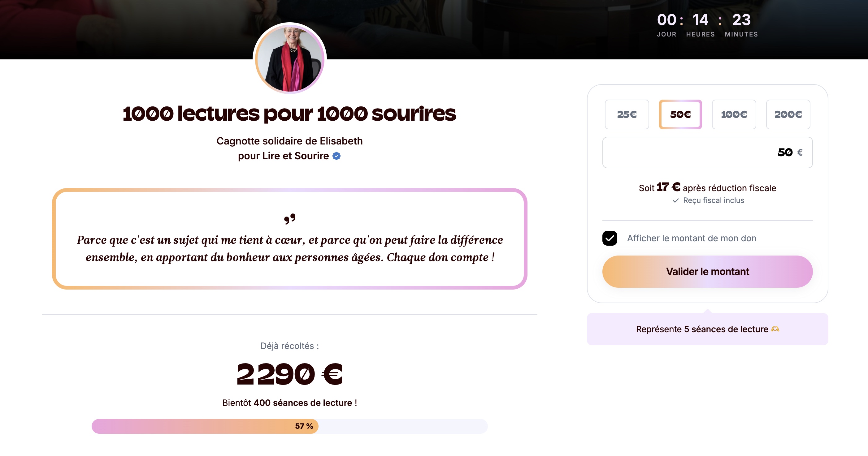
Task: Click the 2290 € collected amount
Action: click(289, 374)
